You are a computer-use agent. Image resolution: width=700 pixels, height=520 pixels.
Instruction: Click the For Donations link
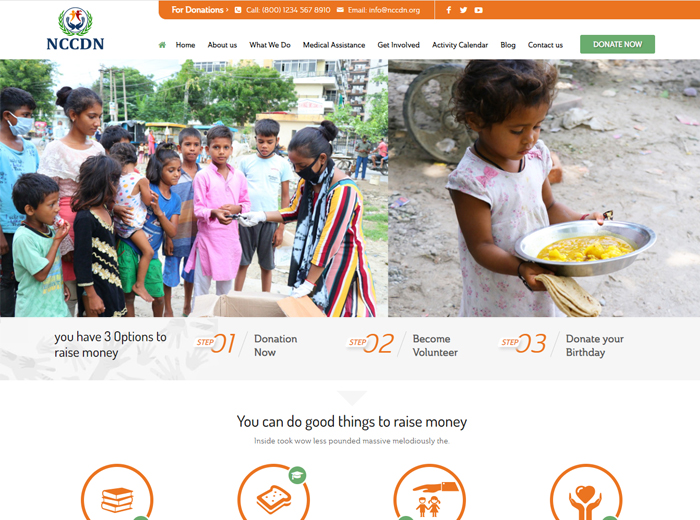[200, 10]
